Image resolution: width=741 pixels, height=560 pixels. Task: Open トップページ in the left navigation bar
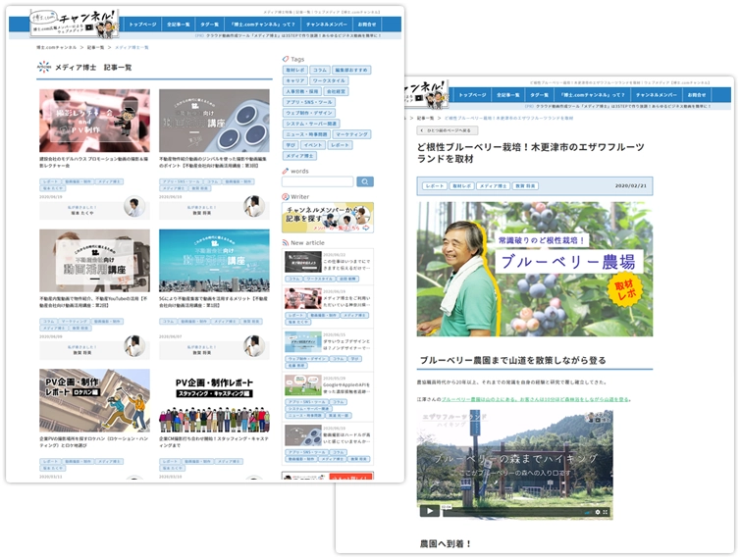click(x=142, y=24)
